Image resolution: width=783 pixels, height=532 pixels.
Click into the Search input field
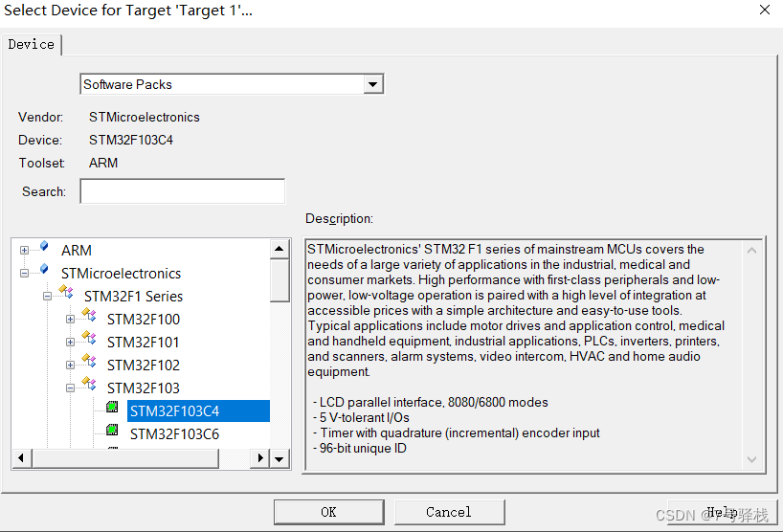coord(182,191)
